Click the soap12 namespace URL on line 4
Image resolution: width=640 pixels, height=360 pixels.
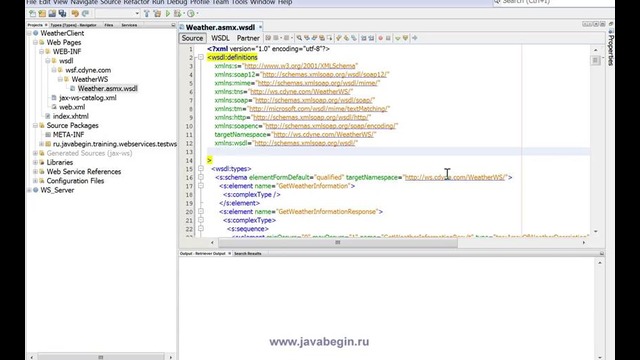(325, 74)
